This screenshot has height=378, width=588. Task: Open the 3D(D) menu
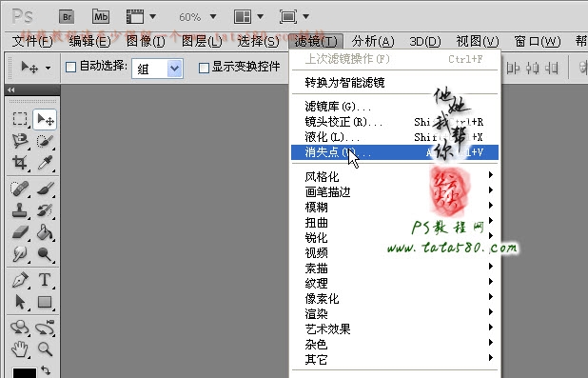425,41
